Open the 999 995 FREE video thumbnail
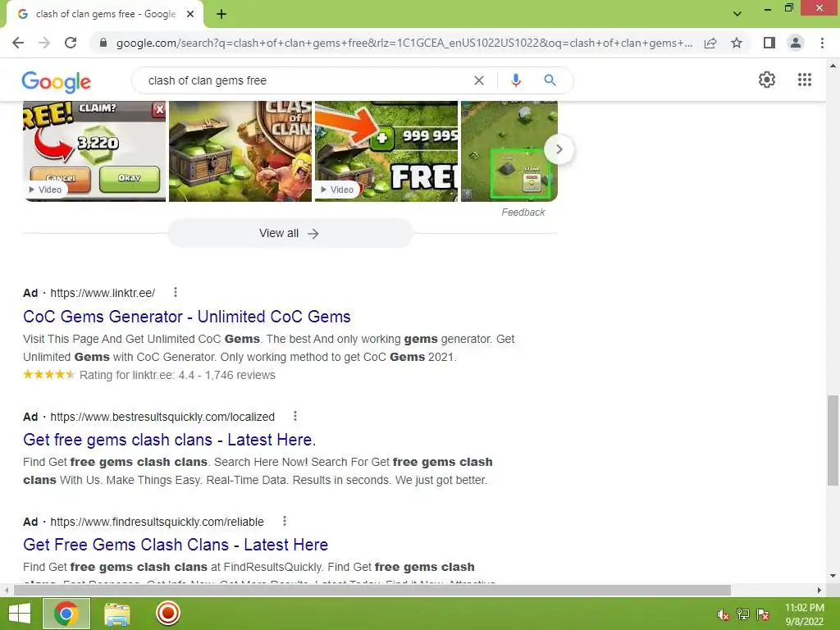The height and width of the screenshot is (630, 840). click(x=386, y=151)
